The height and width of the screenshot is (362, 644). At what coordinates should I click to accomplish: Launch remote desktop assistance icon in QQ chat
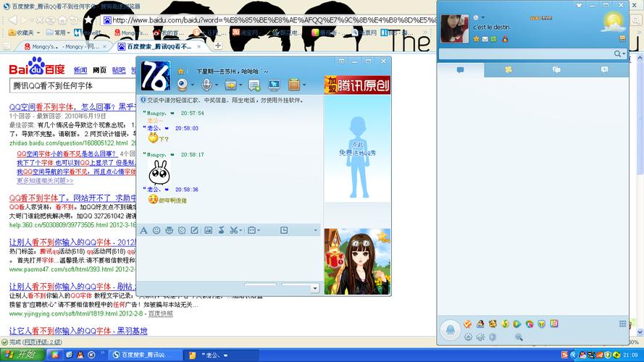[274, 85]
